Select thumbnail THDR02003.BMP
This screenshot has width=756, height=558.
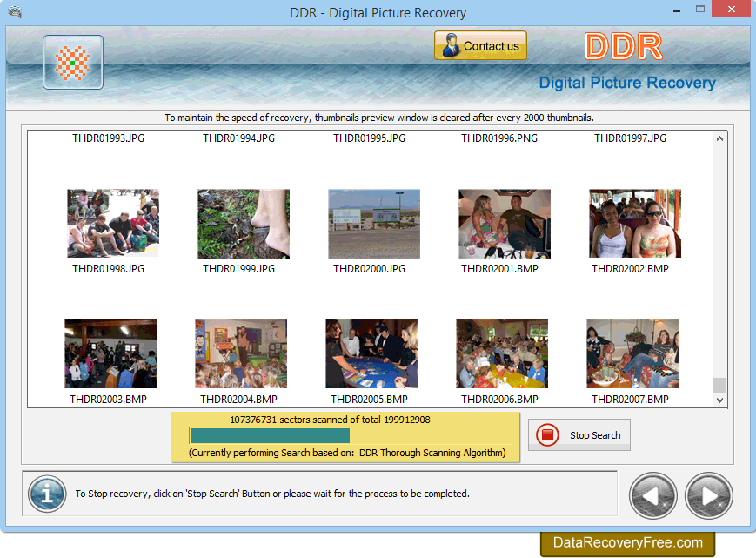110,353
